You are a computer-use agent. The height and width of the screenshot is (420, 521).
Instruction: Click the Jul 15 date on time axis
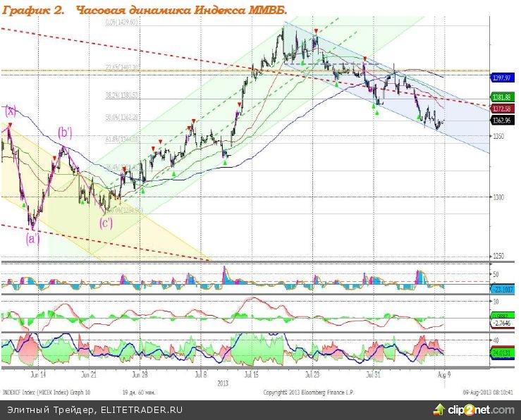[x=251, y=375]
